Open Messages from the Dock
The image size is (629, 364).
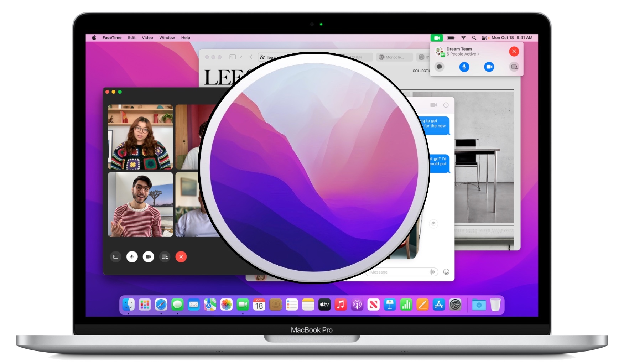[x=177, y=305]
